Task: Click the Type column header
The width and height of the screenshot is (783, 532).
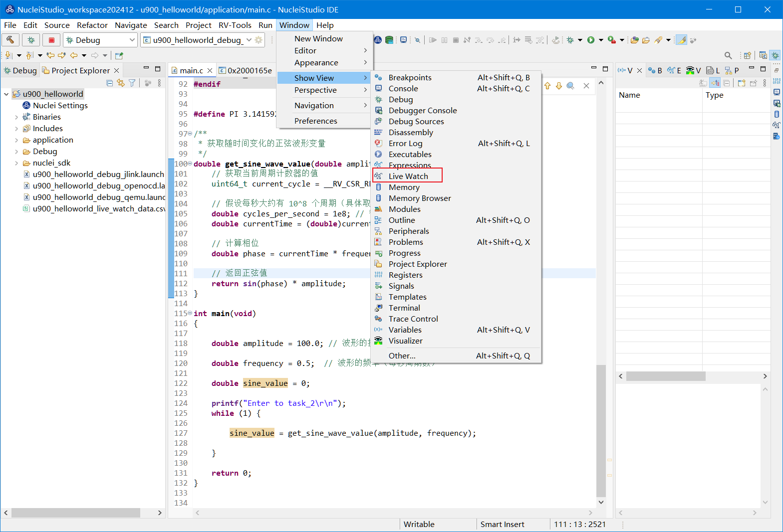Action: click(736, 95)
